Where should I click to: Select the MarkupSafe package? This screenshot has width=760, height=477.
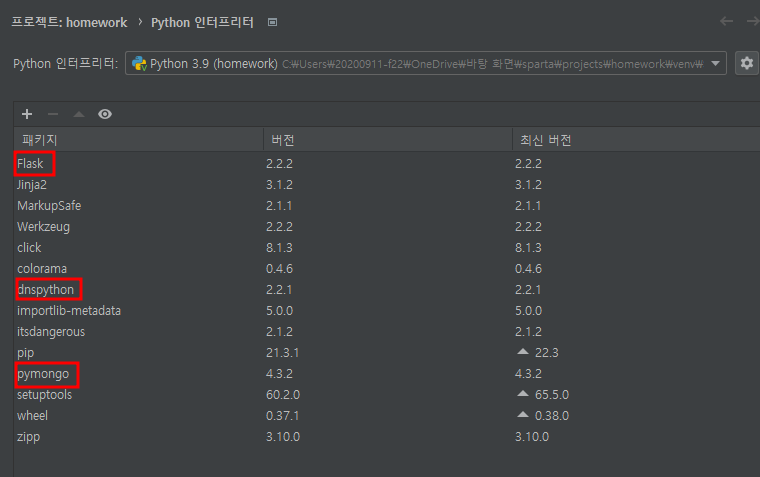tap(49, 206)
